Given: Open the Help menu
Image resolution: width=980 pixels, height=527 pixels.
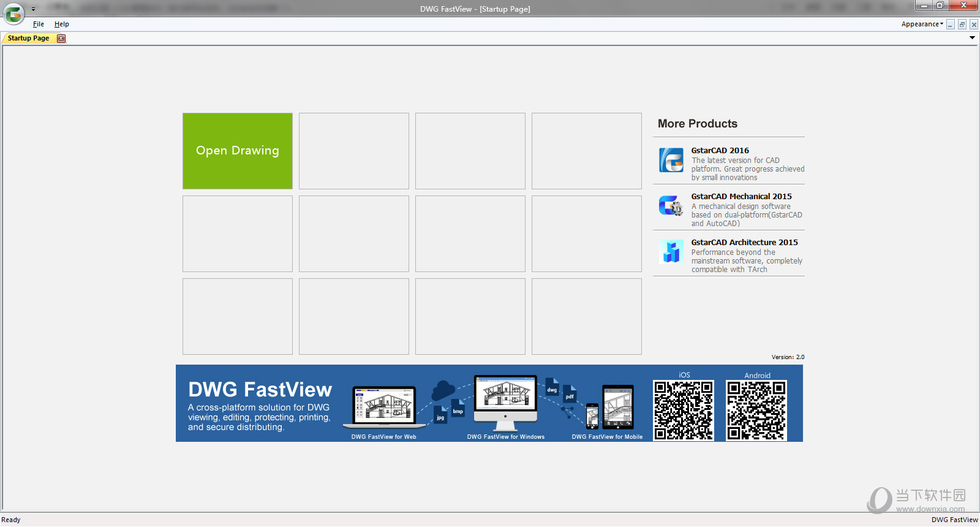Looking at the screenshot, I should pos(62,24).
